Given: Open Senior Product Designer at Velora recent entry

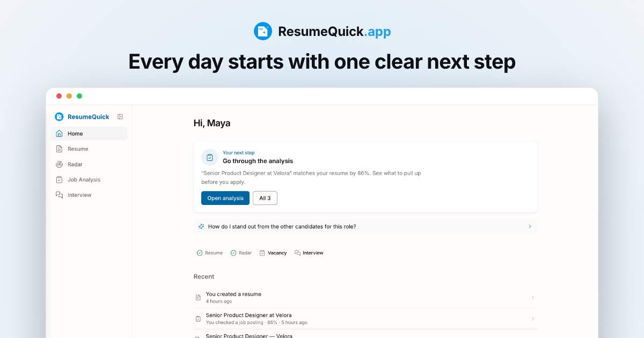Looking at the screenshot, I should pos(365,319).
